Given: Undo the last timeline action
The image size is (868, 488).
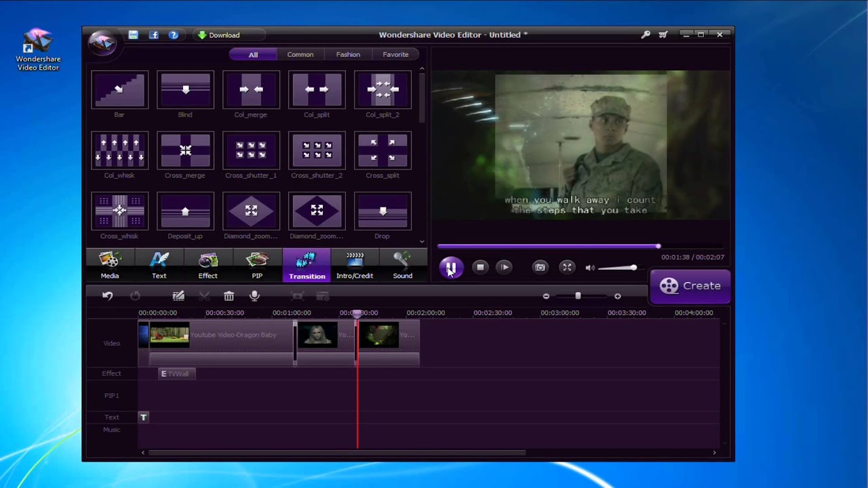Looking at the screenshot, I should [108, 296].
